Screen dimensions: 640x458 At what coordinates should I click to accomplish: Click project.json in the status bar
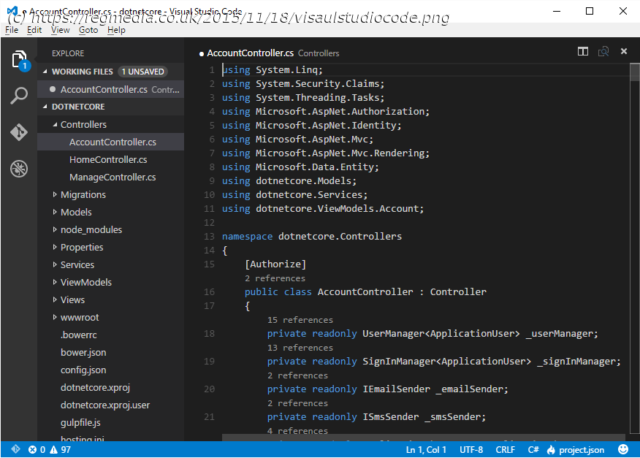pos(581,449)
